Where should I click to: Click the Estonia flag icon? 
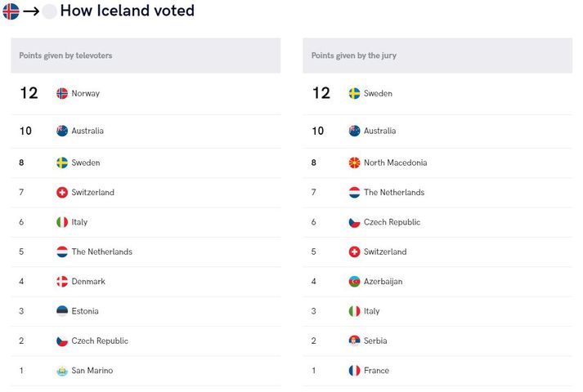point(62,311)
